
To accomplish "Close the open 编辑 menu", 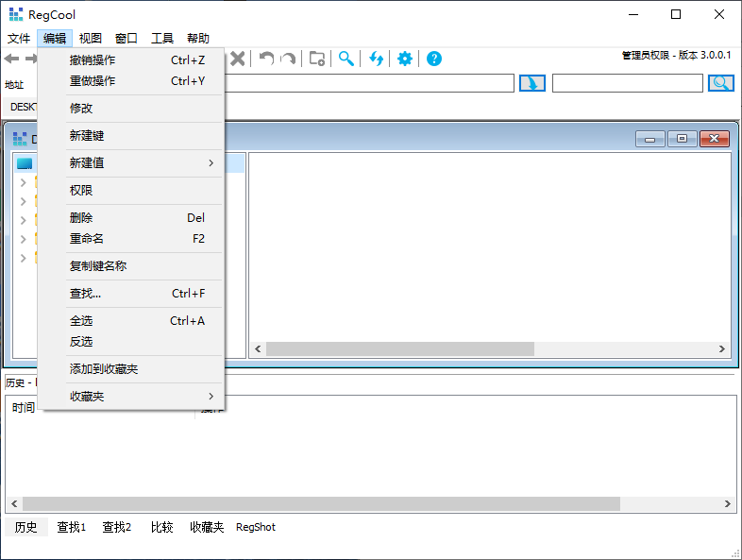I will pyautogui.click(x=55, y=39).
